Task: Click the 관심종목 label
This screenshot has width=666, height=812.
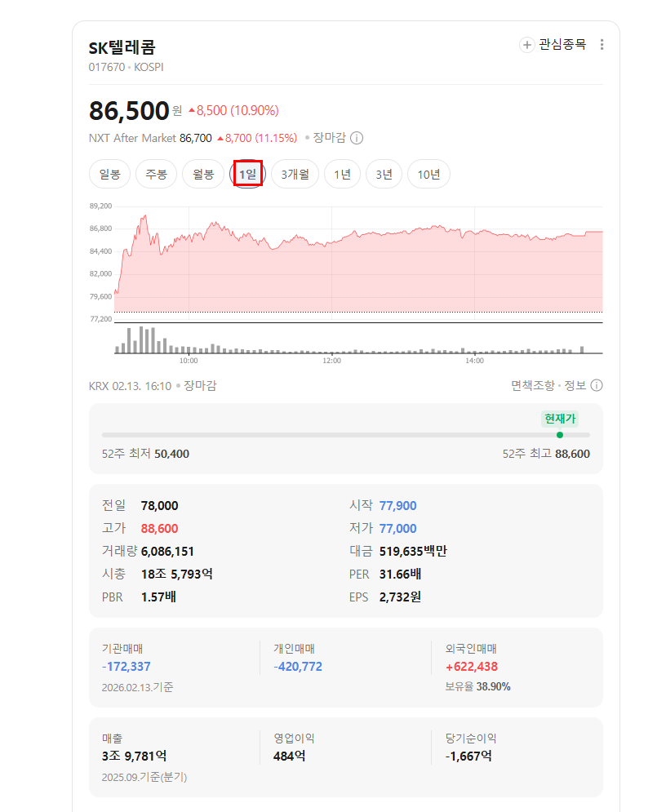Action: click(562, 45)
